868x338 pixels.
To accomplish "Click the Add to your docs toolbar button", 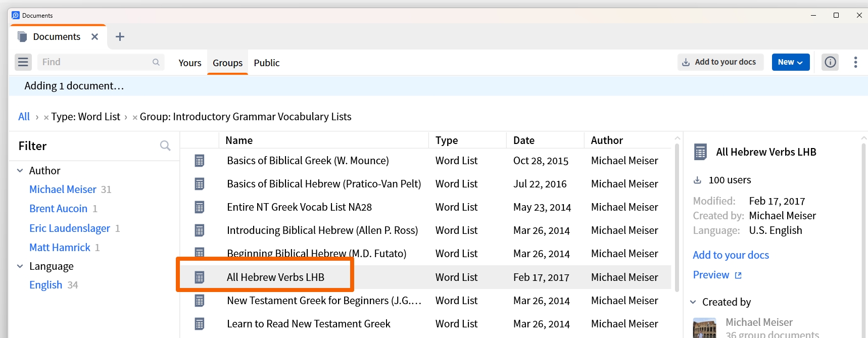I will click(720, 62).
